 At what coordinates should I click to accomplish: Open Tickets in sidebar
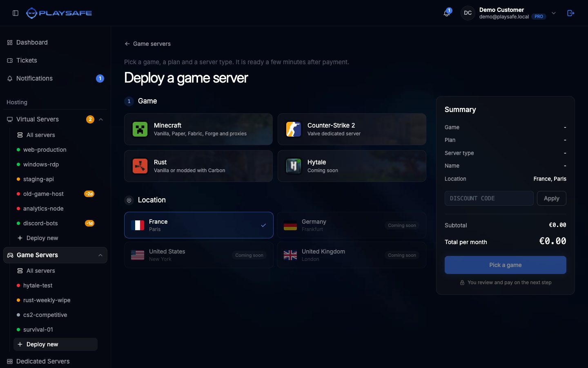pos(55,61)
